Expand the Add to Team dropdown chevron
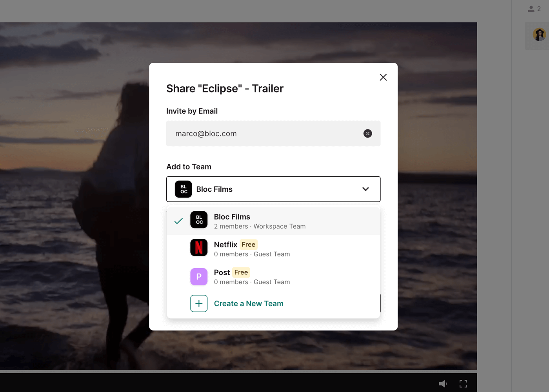Image resolution: width=549 pixels, height=392 pixels. pos(365,189)
